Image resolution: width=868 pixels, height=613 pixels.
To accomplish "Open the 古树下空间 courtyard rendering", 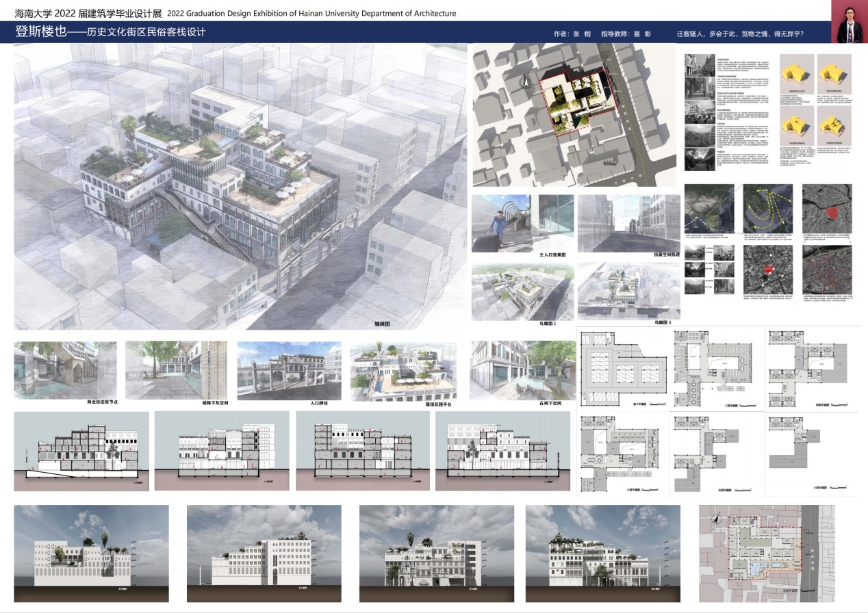I will [522, 369].
